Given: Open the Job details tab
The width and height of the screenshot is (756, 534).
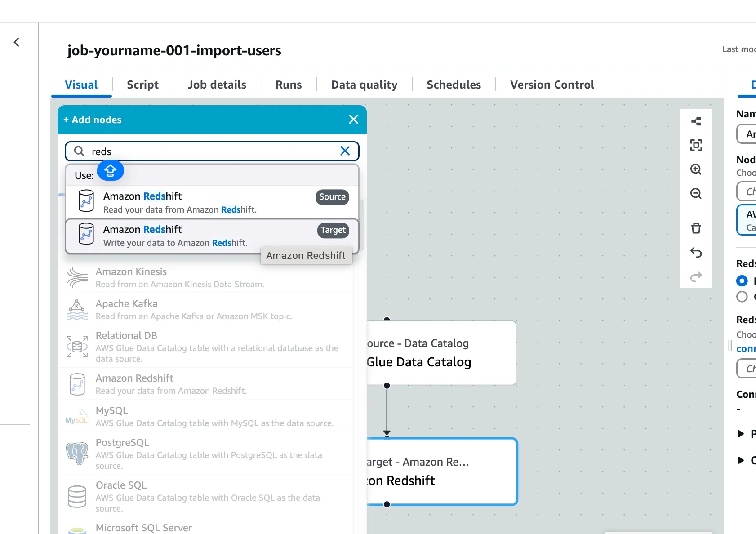Looking at the screenshot, I should click(x=217, y=85).
